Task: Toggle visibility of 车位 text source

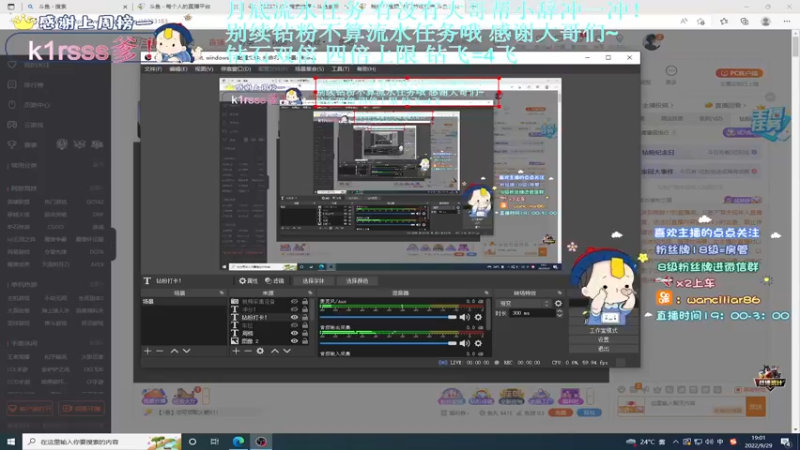Action: pyautogui.click(x=294, y=325)
